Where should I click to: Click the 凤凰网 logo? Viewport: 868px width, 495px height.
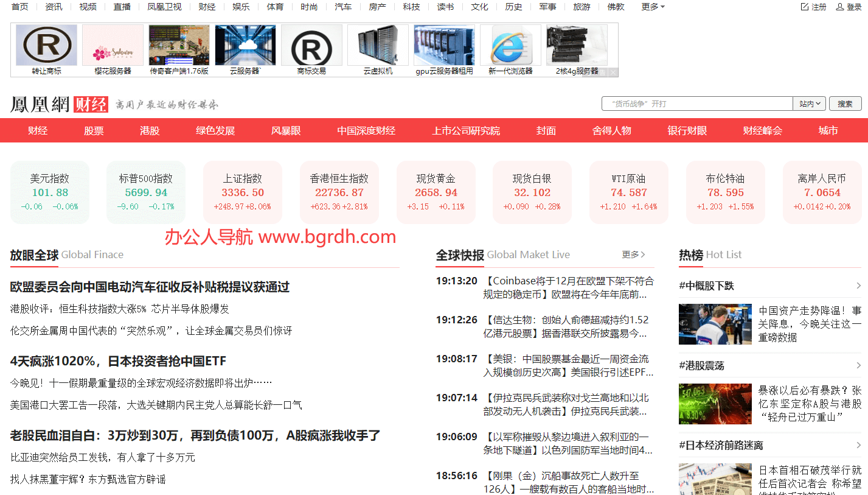pos(40,104)
